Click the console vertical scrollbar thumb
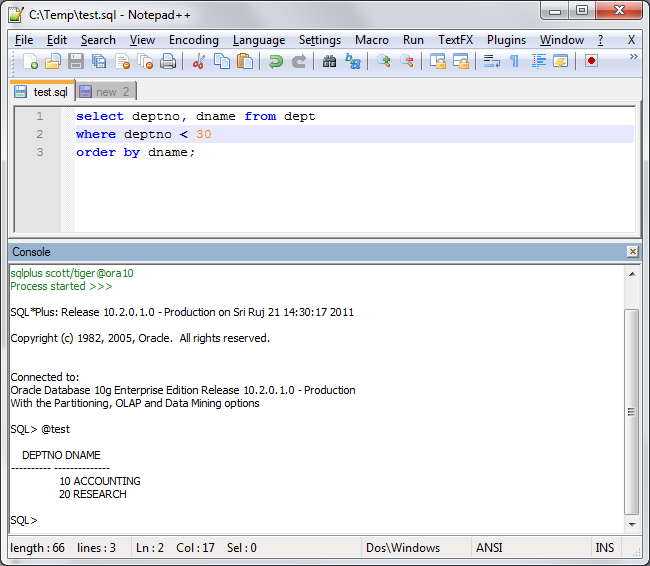The height and width of the screenshot is (566, 650). 631,411
